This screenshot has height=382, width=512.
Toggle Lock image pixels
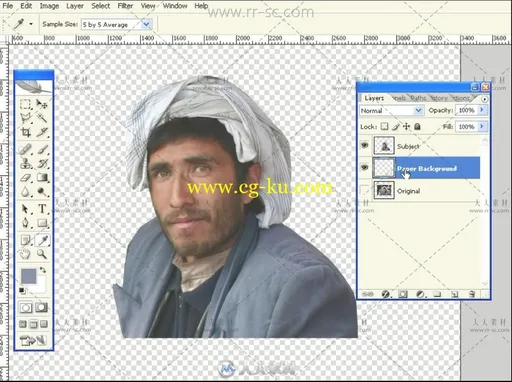tap(396, 127)
